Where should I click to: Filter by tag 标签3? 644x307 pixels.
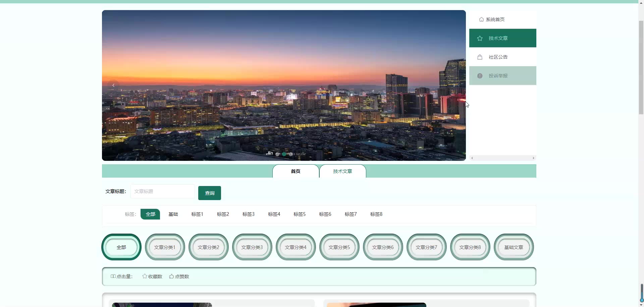(x=249, y=214)
